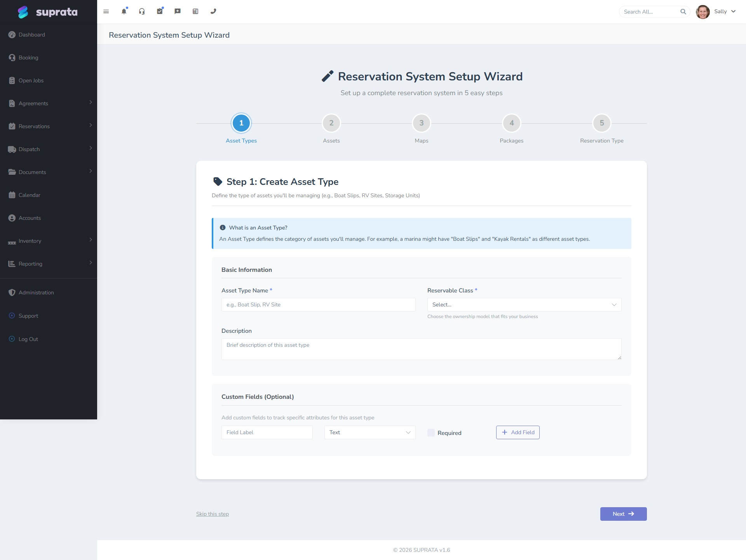
Task: Expand the Agreements submenu chevron
Action: pyautogui.click(x=91, y=103)
